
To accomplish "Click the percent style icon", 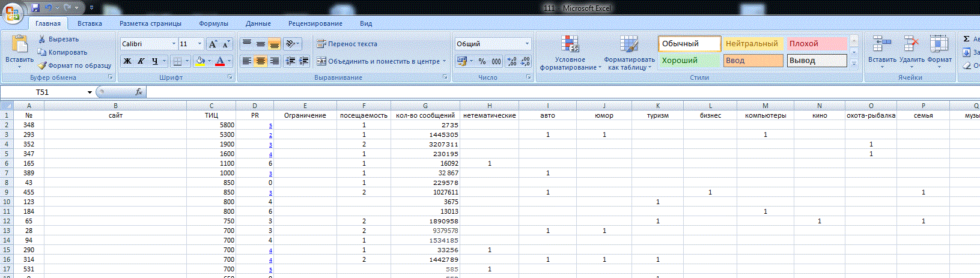I will click(482, 61).
